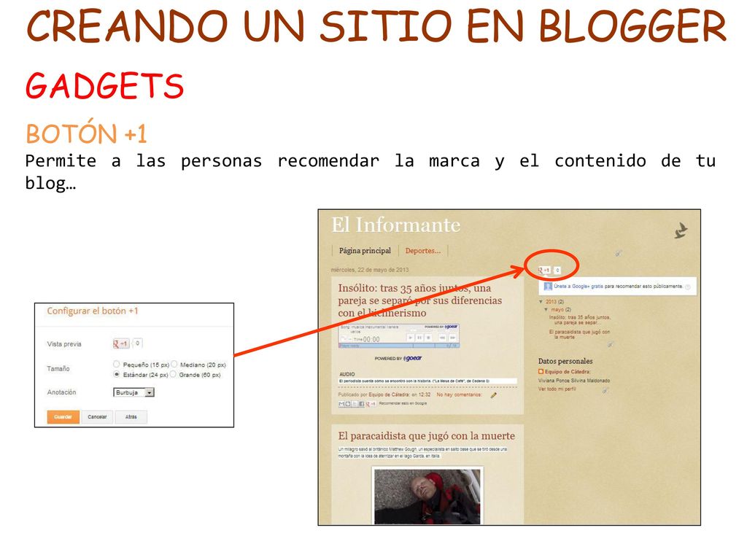
Task: Open archive link Insólito: tras 35 años juntos
Action: pyautogui.click(x=580, y=319)
